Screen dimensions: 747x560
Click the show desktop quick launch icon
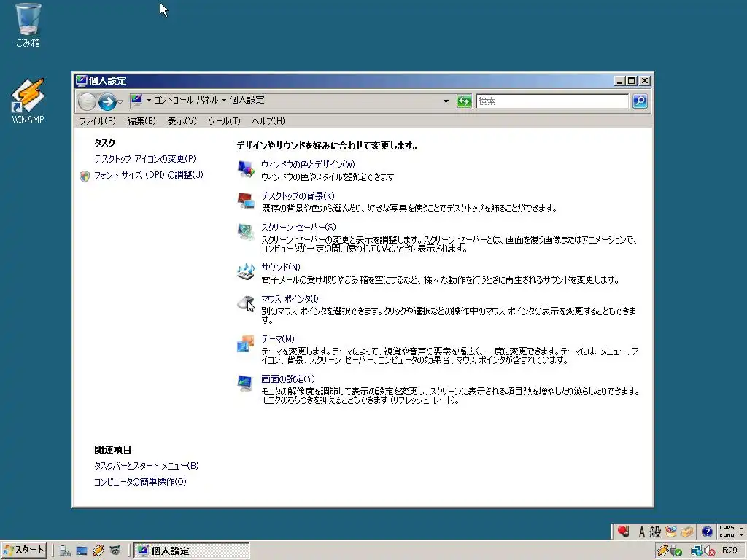pos(82,551)
